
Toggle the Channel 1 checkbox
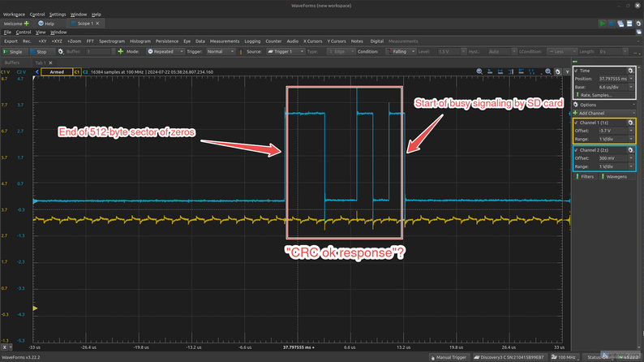(x=576, y=123)
